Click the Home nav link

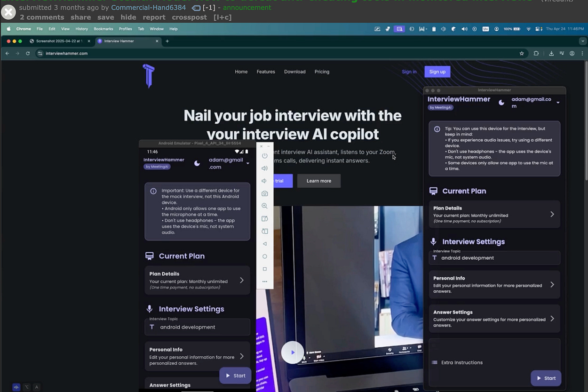pos(241,72)
